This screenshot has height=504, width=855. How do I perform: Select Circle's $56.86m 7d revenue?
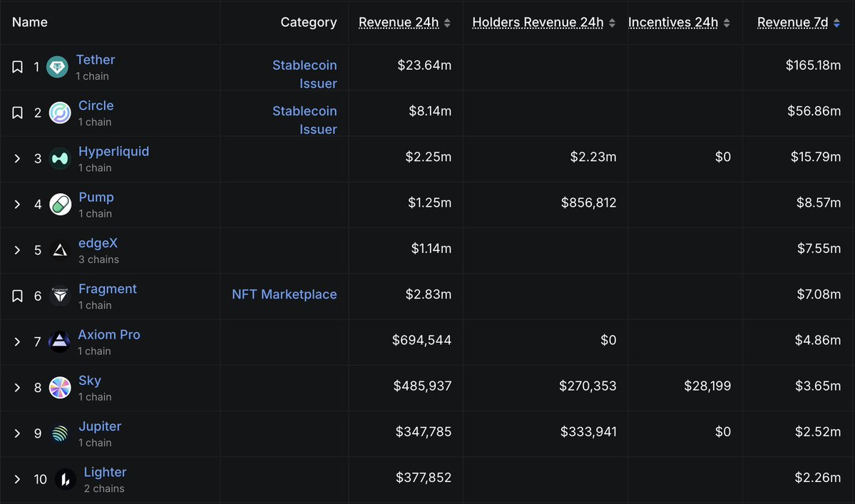click(x=814, y=111)
